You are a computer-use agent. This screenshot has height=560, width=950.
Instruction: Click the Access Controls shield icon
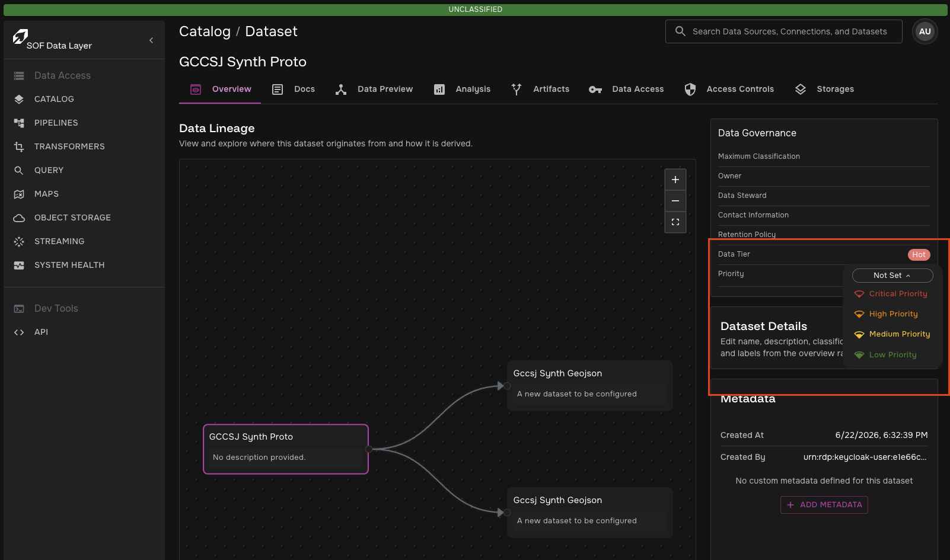[x=690, y=89]
